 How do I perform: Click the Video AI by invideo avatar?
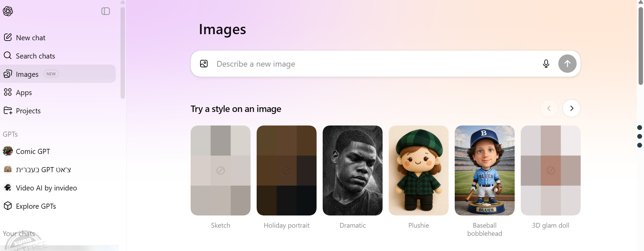[8, 188]
